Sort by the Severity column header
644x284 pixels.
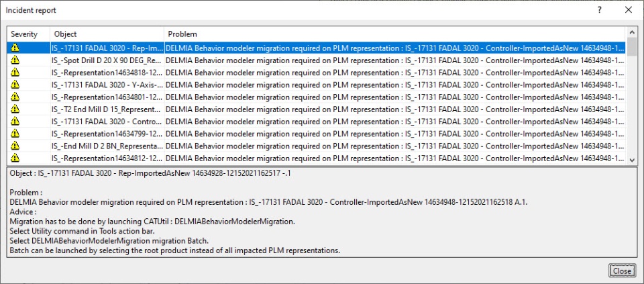pyautogui.click(x=29, y=34)
